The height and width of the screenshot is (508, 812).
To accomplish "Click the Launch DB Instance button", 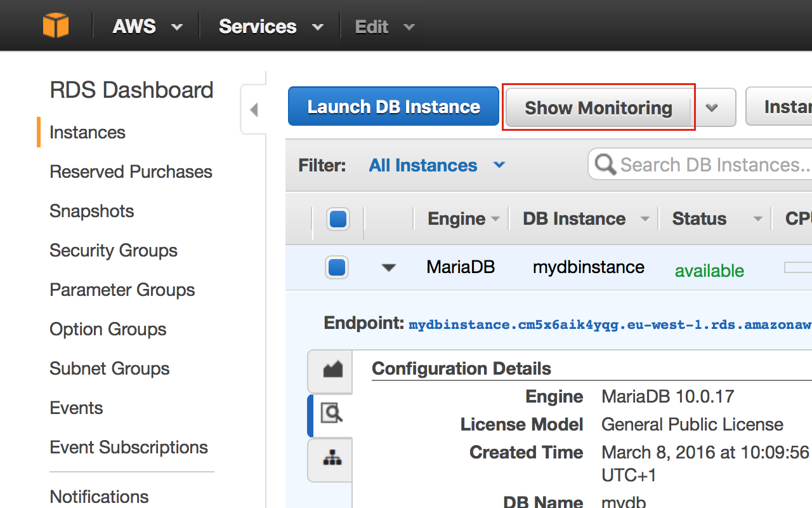I will click(x=393, y=107).
